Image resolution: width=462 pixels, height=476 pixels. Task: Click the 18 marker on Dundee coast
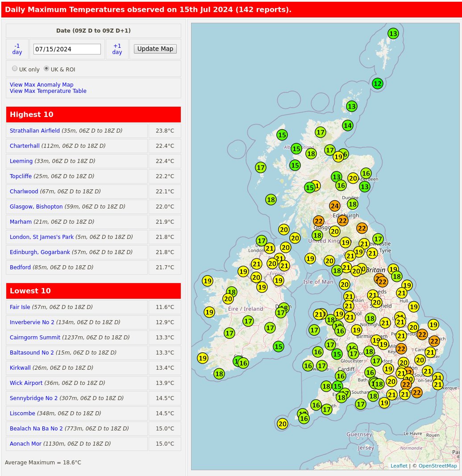(353, 204)
